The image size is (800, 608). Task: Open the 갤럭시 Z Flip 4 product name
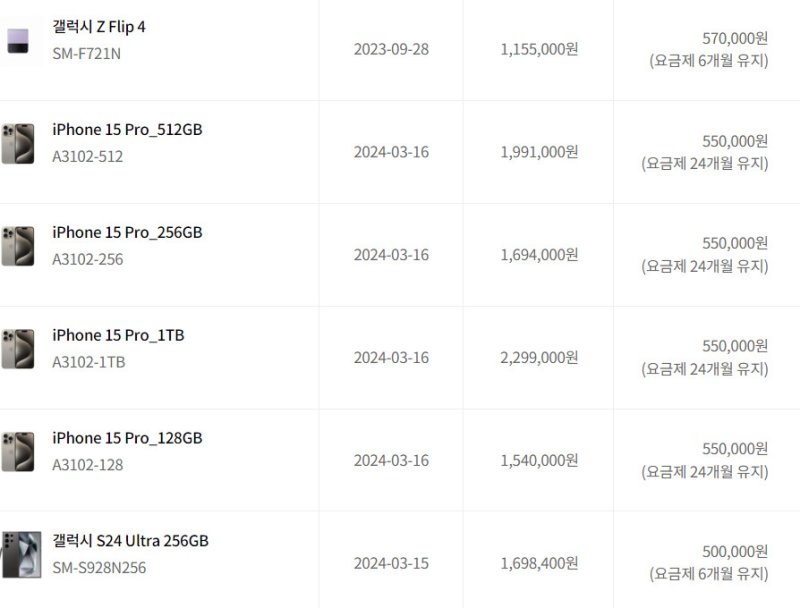(99, 27)
